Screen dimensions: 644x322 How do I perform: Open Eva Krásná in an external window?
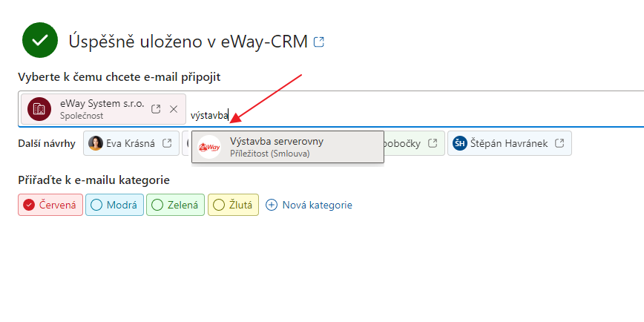pos(167,143)
